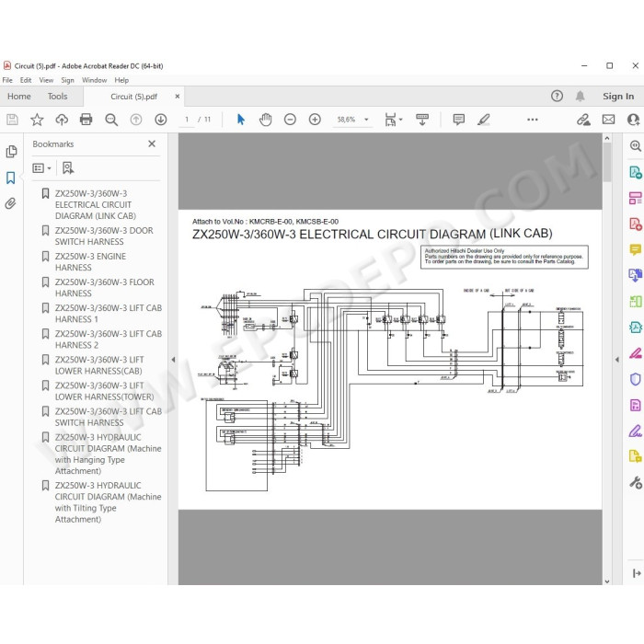Screen dimensions: 644x644
Task: Click the scrolling mode icon
Action: point(421,120)
